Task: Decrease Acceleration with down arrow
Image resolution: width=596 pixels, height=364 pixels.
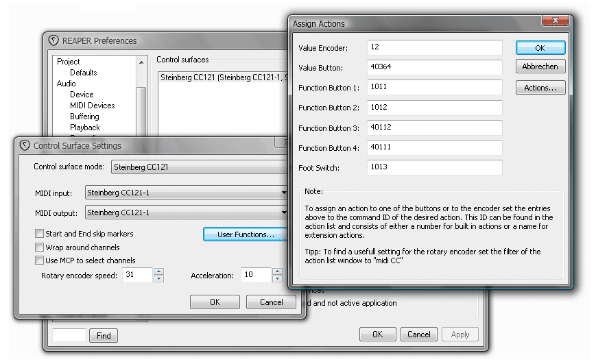Action: (x=278, y=278)
